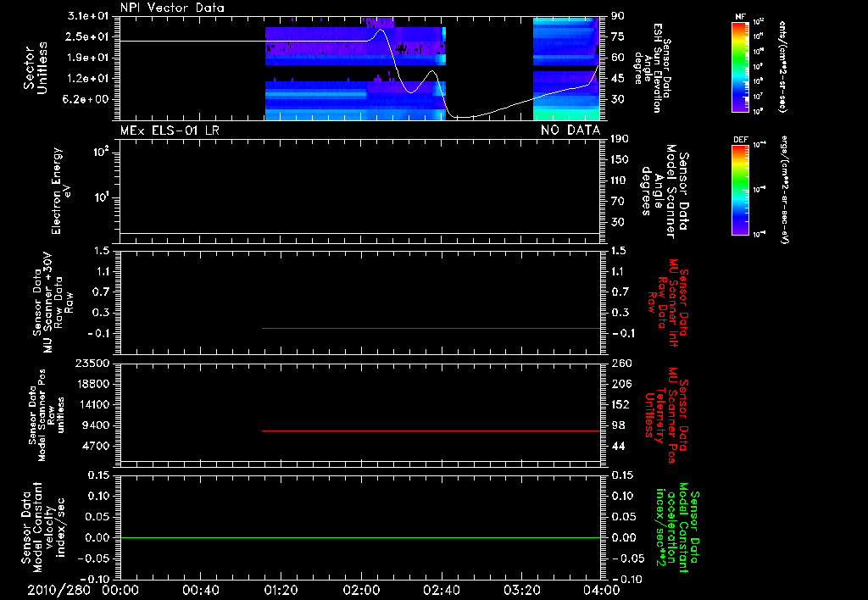This screenshot has width=868, height=600.
Task: Click the "NO DATA" label
Action: (x=570, y=131)
